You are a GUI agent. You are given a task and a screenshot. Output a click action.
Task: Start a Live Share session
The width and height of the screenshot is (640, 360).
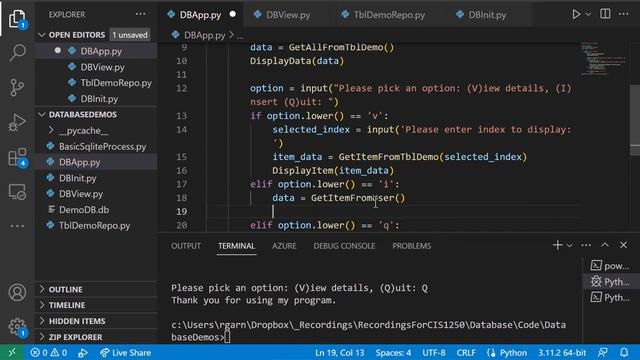tap(125, 353)
